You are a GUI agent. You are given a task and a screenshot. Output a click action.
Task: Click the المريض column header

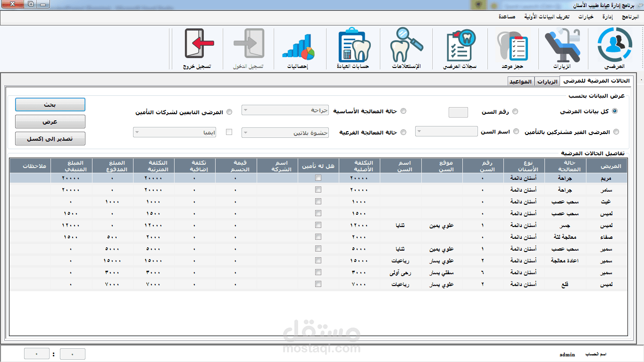[x=607, y=166]
